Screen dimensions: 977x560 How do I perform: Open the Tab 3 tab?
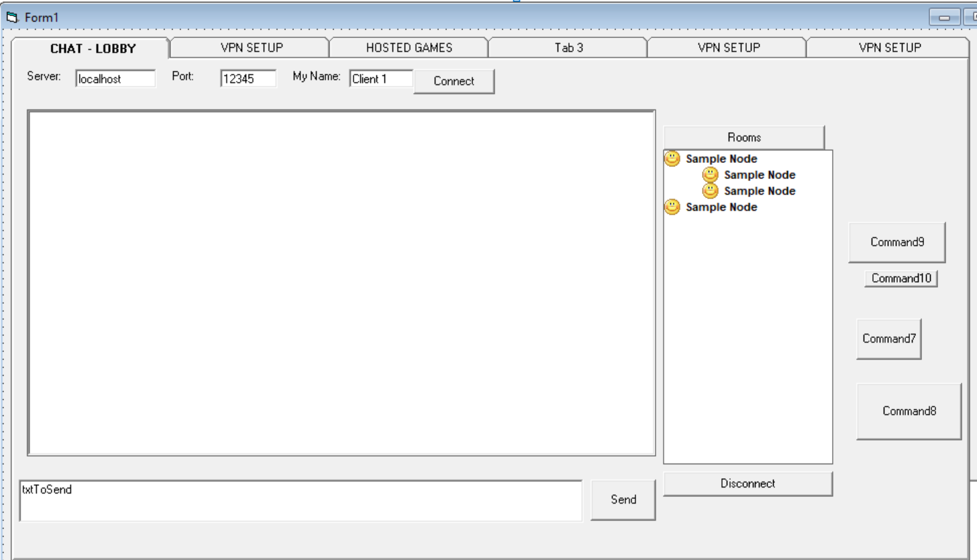[x=567, y=48]
